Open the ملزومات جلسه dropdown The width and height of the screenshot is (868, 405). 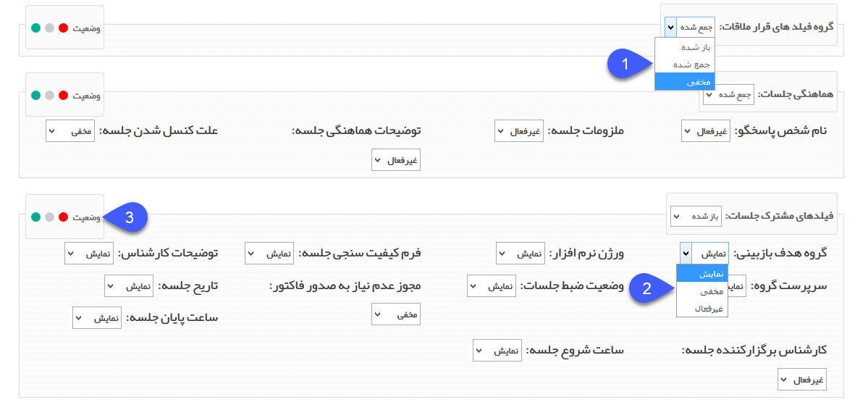point(520,131)
